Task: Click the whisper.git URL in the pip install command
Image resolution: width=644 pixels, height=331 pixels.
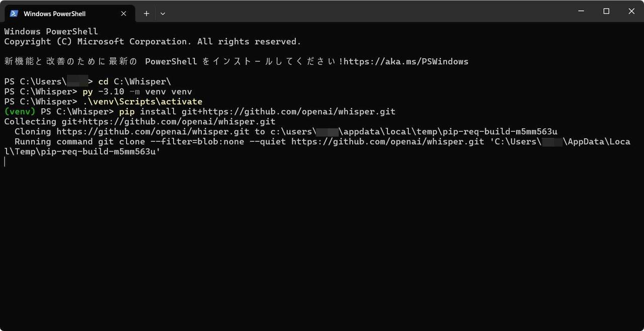Action: [288, 111]
